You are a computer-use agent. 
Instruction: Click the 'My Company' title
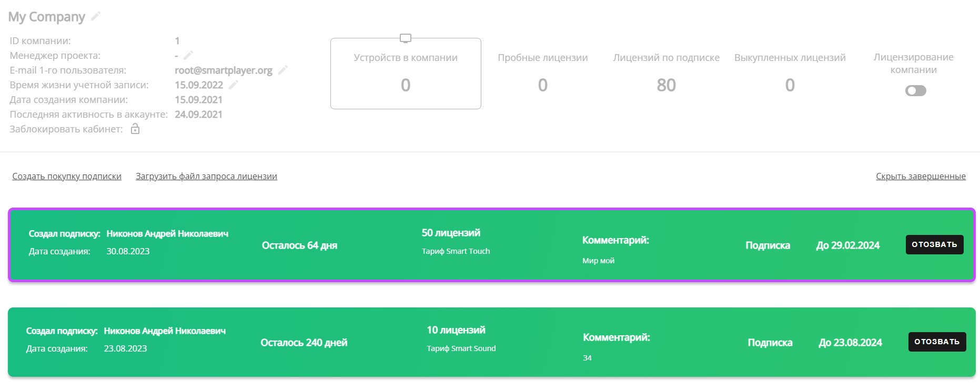click(47, 17)
